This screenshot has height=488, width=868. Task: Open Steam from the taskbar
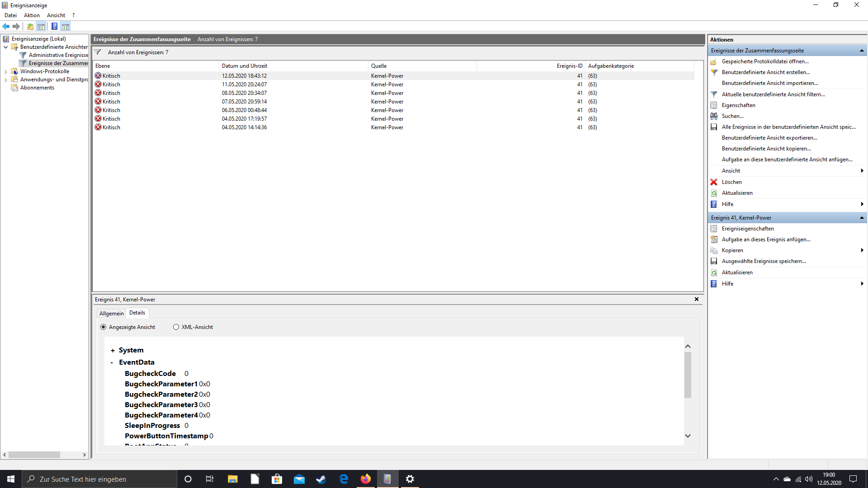pos(321,479)
